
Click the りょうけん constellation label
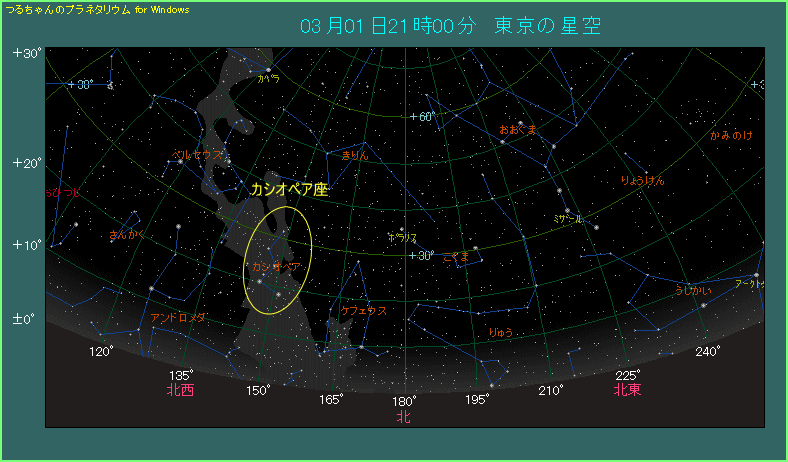(x=642, y=180)
